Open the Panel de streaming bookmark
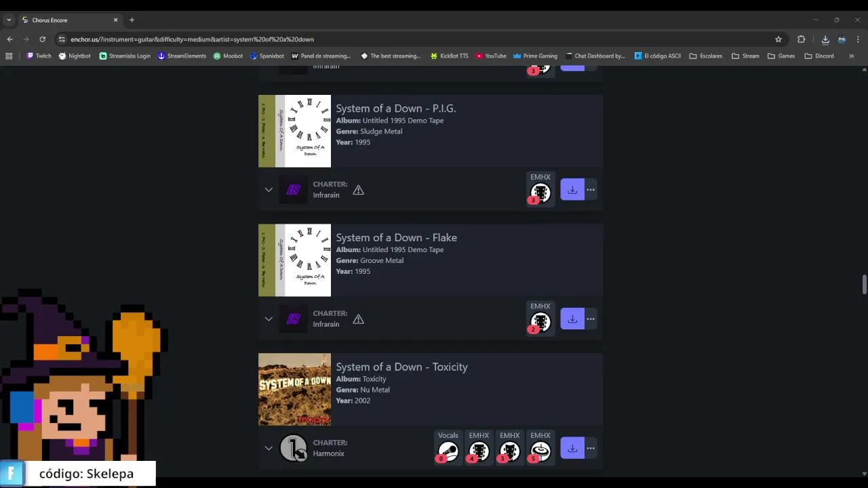 321,56
